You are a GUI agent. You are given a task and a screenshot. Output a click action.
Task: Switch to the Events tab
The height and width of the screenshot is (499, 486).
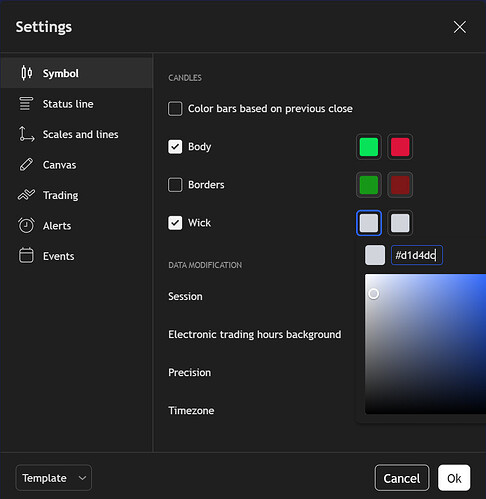coord(77,256)
